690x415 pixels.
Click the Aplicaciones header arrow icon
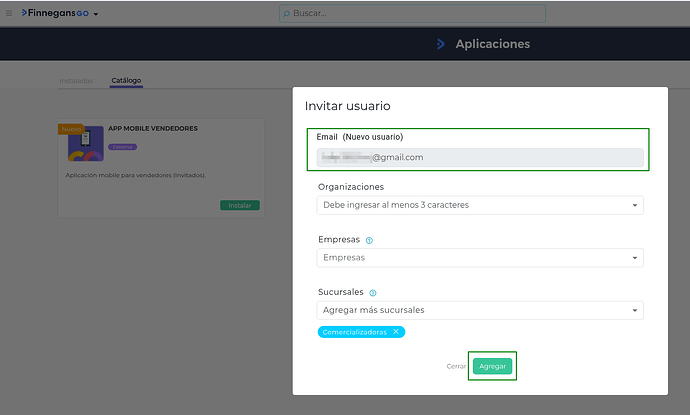[441, 44]
